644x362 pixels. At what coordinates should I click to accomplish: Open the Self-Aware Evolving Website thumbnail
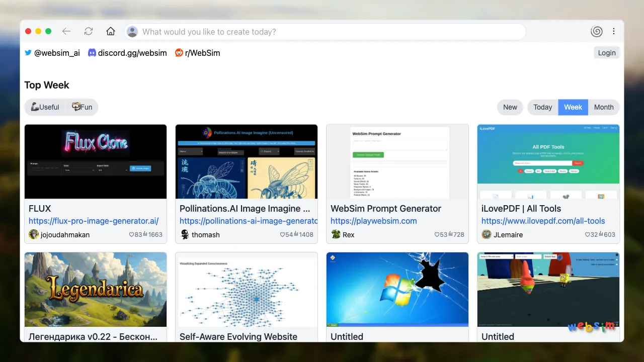(x=247, y=290)
